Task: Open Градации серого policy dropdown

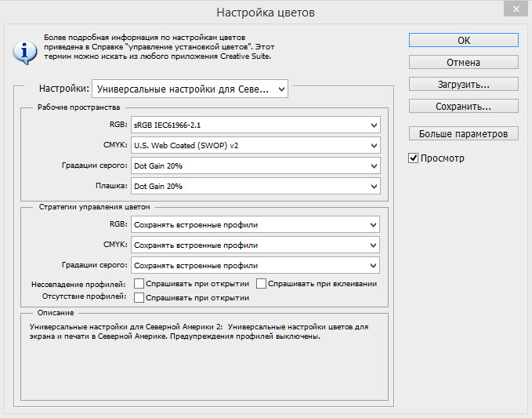Action: [255, 266]
